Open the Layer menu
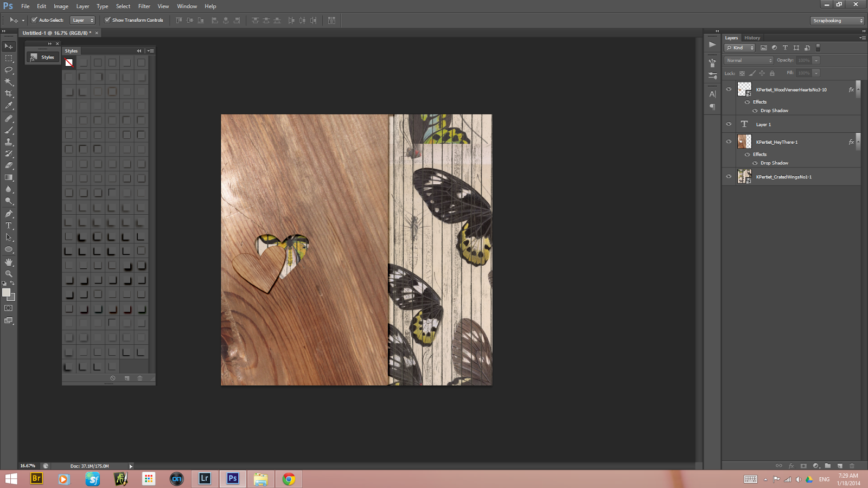Image resolution: width=868 pixels, height=488 pixels. 82,6
